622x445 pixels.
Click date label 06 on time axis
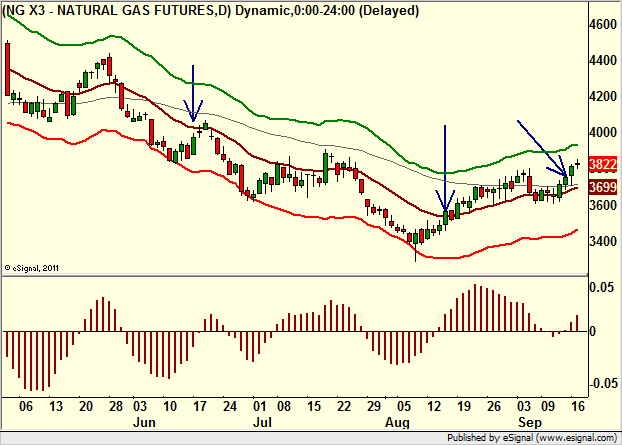click(x=26, y=406)
